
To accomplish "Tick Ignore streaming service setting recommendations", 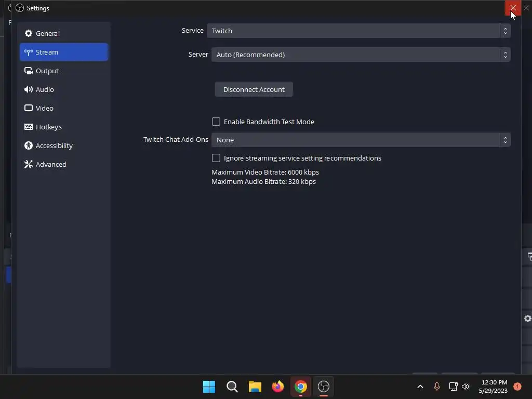I will pos(216,158).
